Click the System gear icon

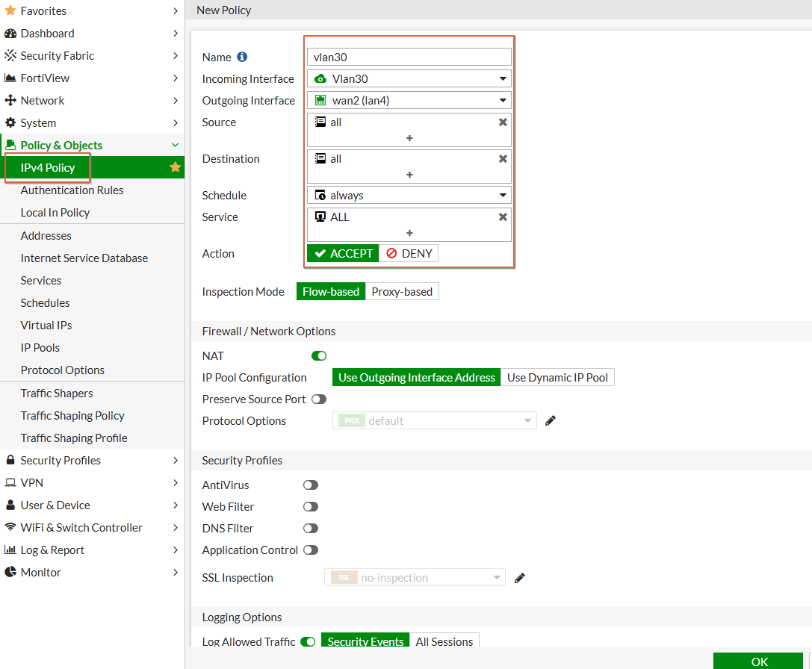pyautogui.click(x=10, y=122)
